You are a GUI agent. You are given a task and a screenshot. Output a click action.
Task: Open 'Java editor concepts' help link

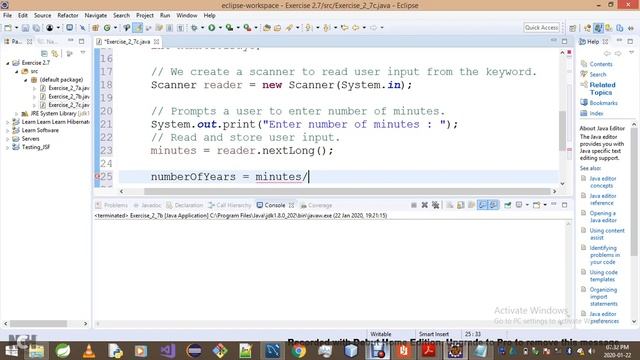click(602, 182)
